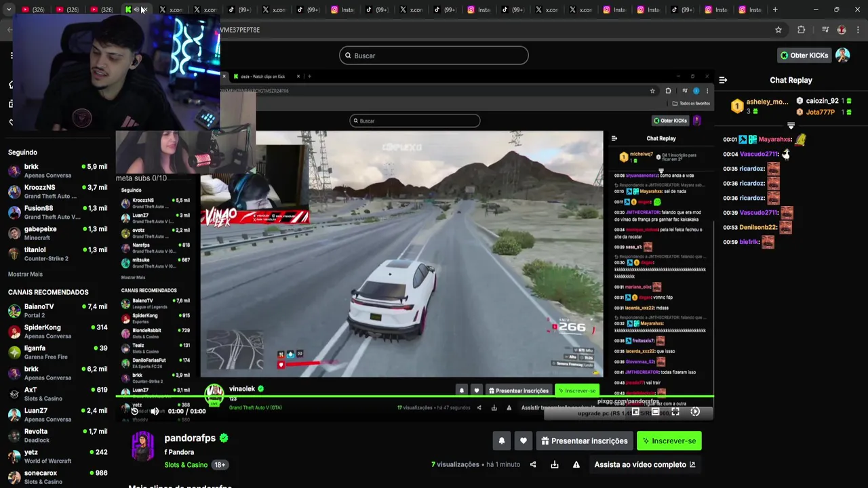Open the Chrome extensions puzzle icon
Viewport: 868px width, 488px height.
802,30
